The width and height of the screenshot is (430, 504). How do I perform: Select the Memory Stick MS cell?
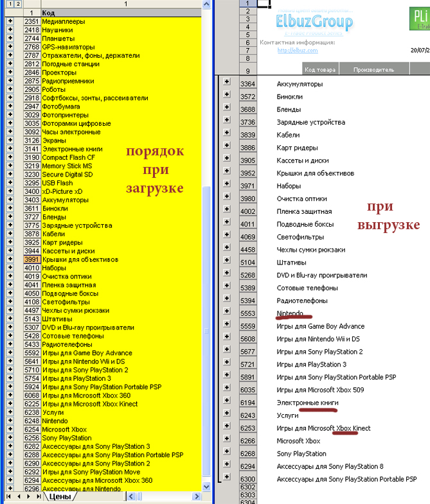pyautogui.click(x=121, y=166)
